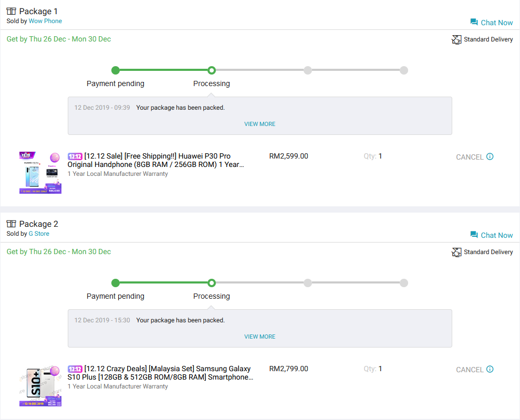This screenshot has width=520, height=420.
Task: Click Package 2 Standard Delivery label
Action: 488,253
